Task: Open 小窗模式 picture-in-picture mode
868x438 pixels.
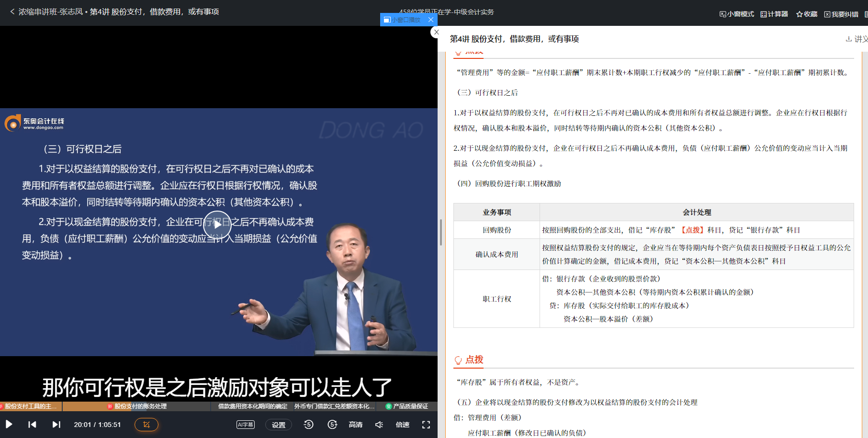Action: coord(736,14)
